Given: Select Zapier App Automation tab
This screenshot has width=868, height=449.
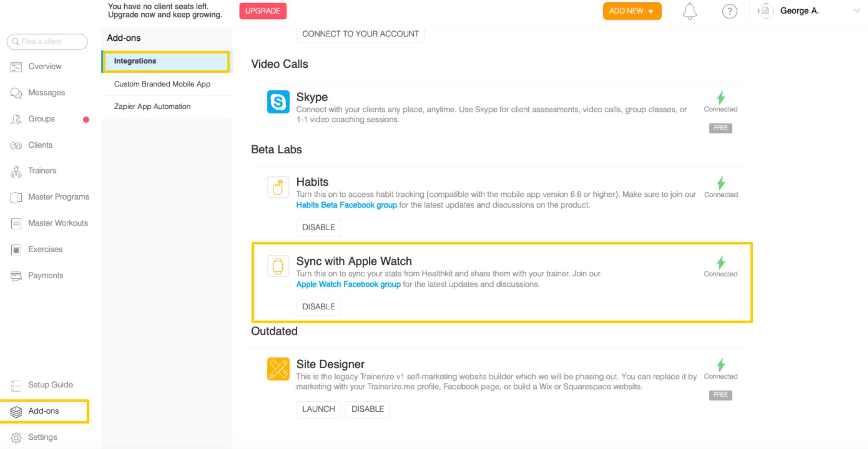Looking at the screenshot, I should tap(152, 106).
